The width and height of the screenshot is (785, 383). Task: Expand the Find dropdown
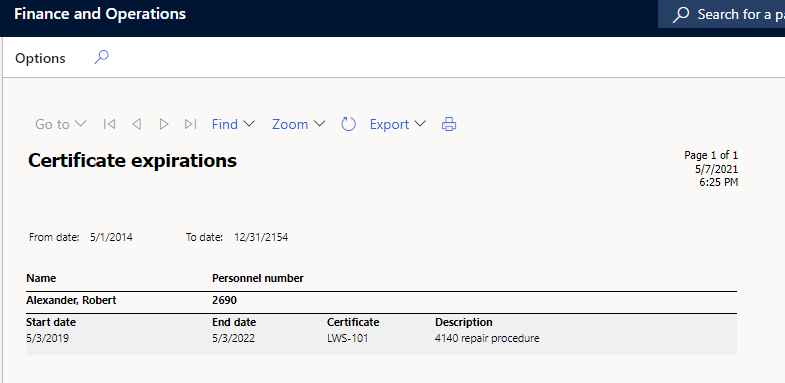click(x=233, y=124)
